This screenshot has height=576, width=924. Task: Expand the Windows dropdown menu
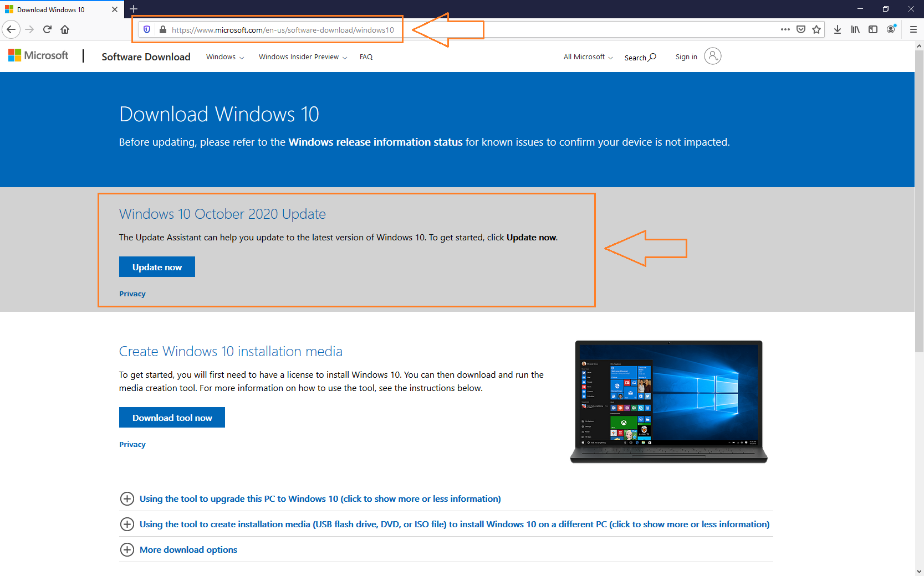(225, 57)
